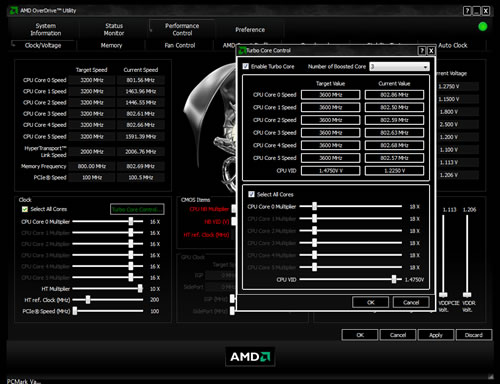
Task: Open the Number of Boosted Core dropdown
Action: [x=399, y=67]
